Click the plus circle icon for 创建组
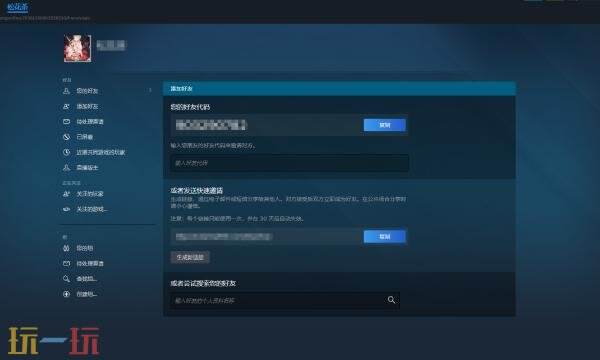This screenshot has height=360, width=600. (66, 294)
